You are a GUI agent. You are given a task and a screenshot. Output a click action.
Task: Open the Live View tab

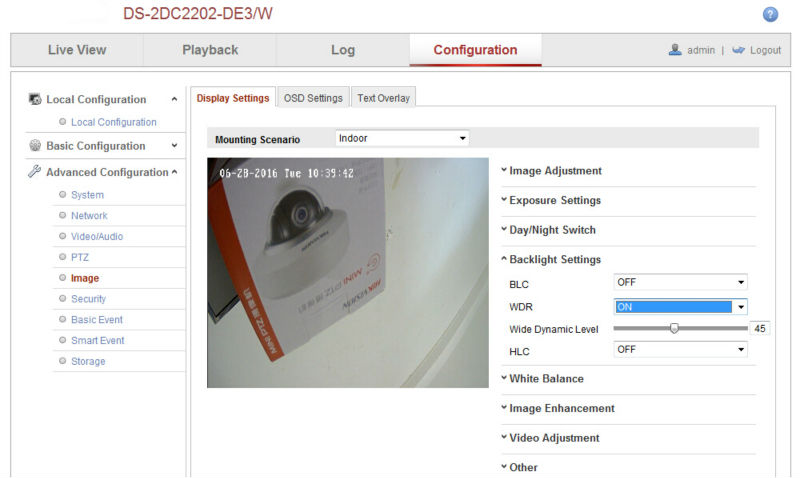77,50
